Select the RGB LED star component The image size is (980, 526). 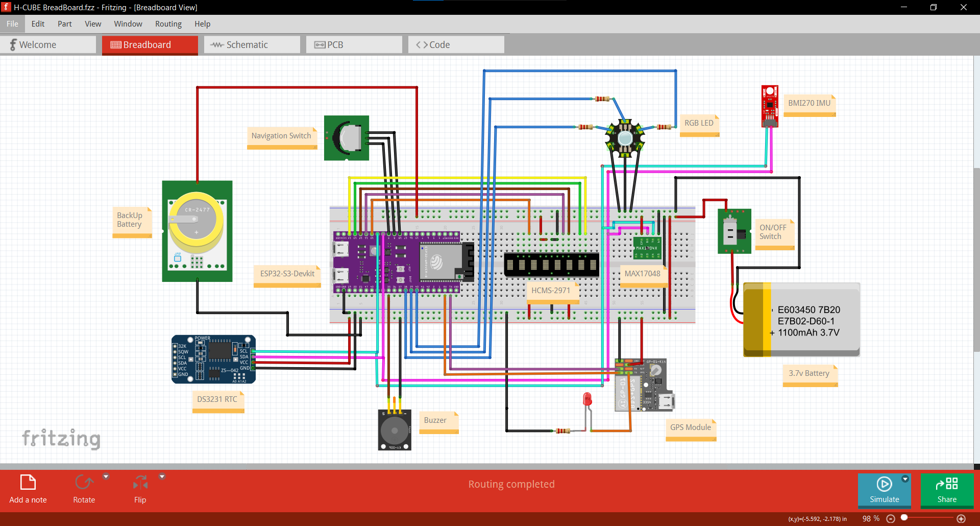(625, 138)
